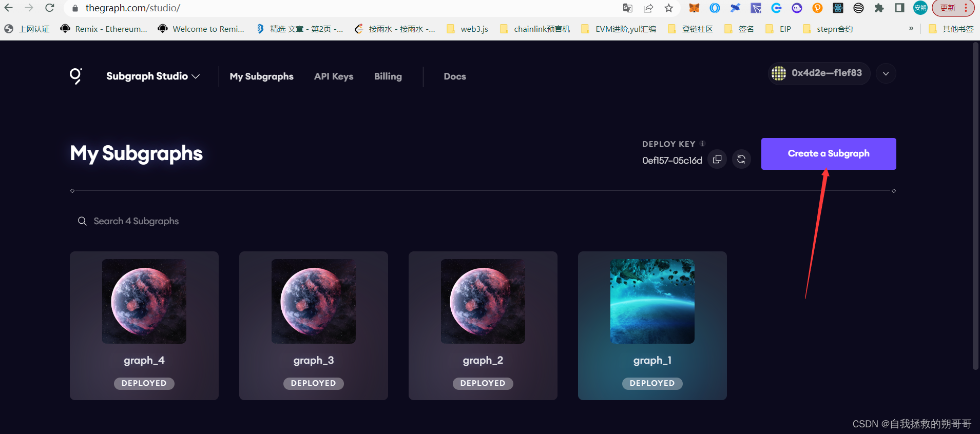
Task: Click graph_4 title text
Action: (x=144, y=360)
